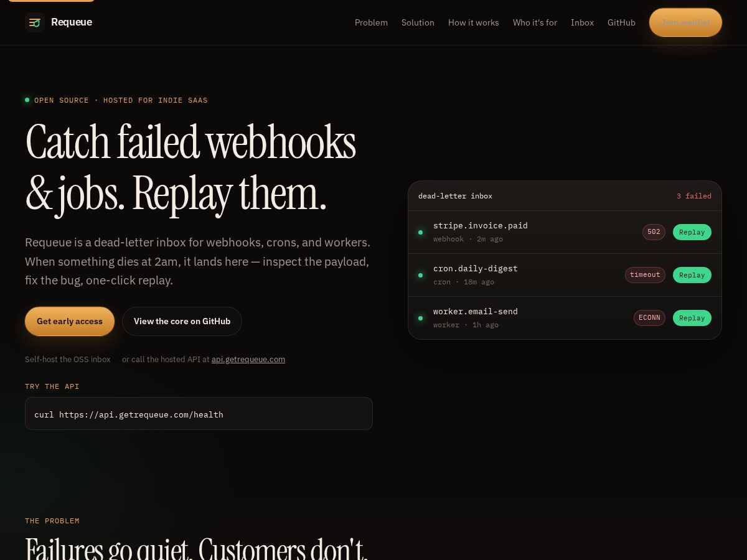Follow the api.getrequeue.com link
747x560 pixels.
click(x=248, y=359)
